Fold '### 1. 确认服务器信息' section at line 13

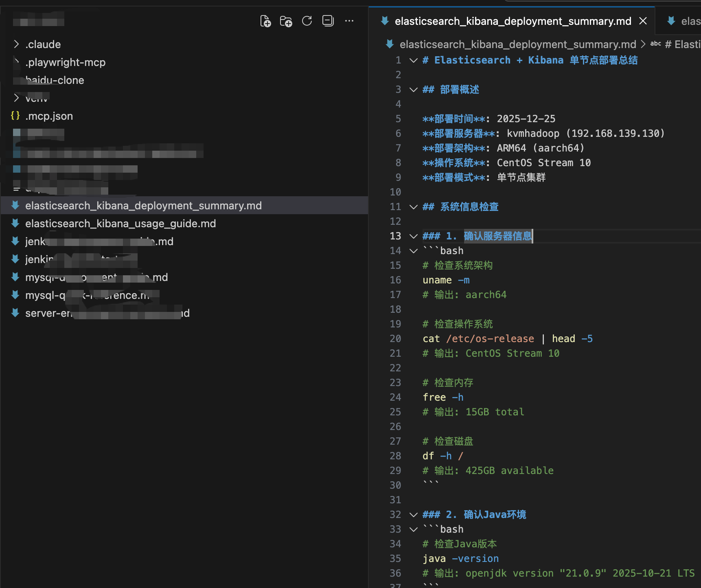click(414, 236)
